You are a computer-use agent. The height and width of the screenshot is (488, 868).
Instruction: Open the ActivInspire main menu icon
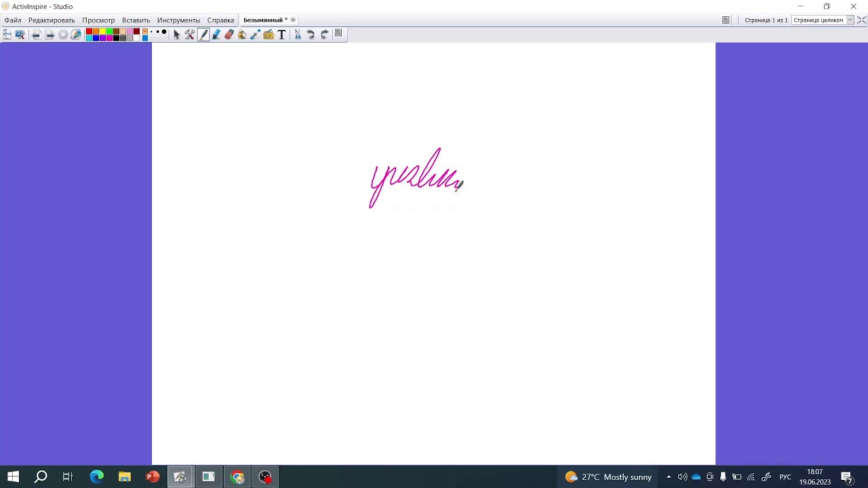6,34
